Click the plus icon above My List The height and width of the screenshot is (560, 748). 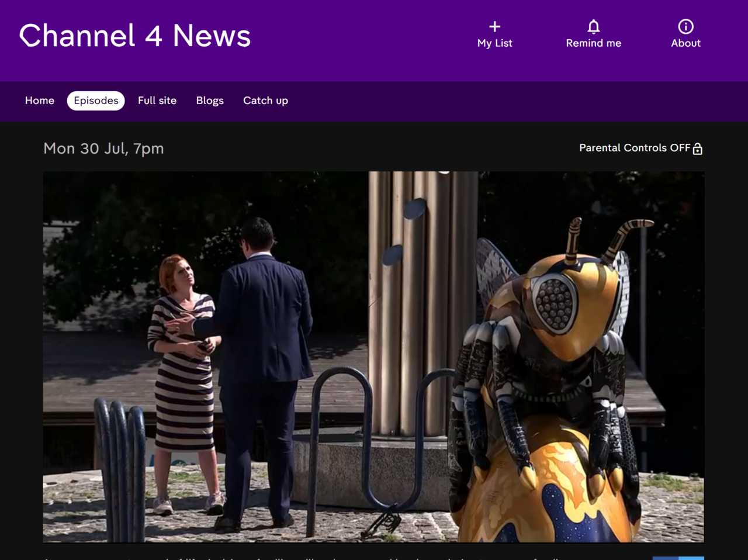point(494,26)
